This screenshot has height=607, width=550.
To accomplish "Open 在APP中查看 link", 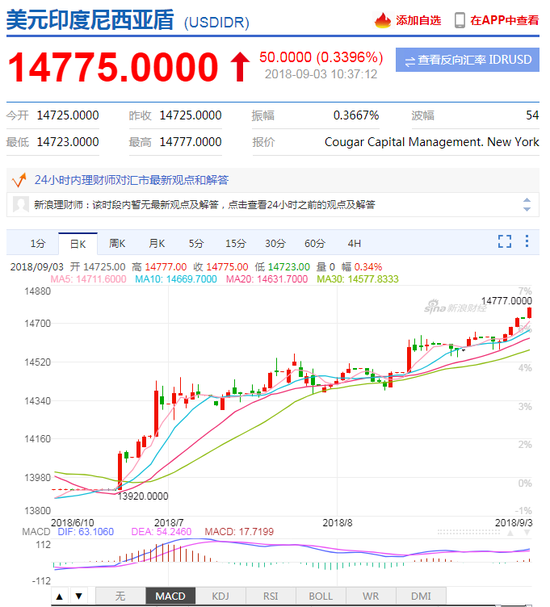I will (x=504, y=20).
